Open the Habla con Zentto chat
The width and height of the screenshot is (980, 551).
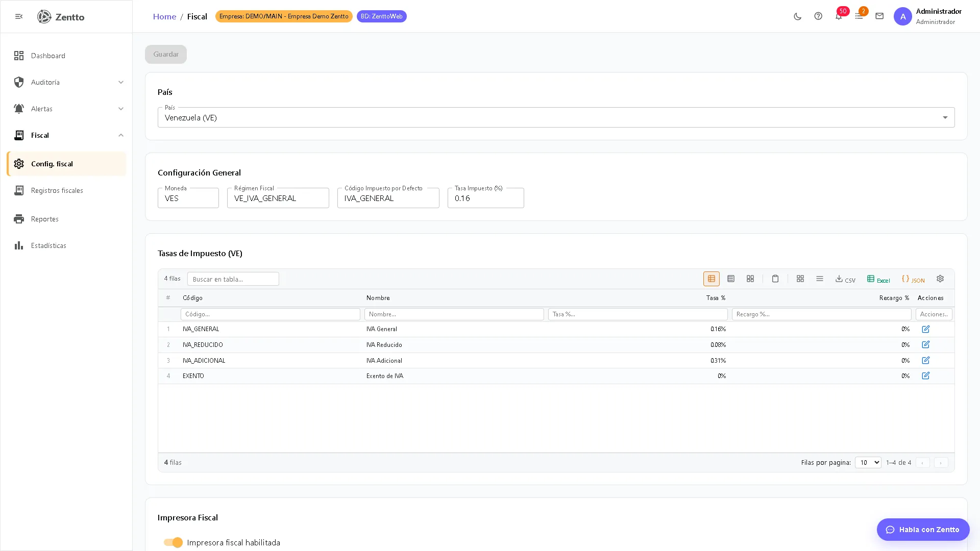pos(923,530)
